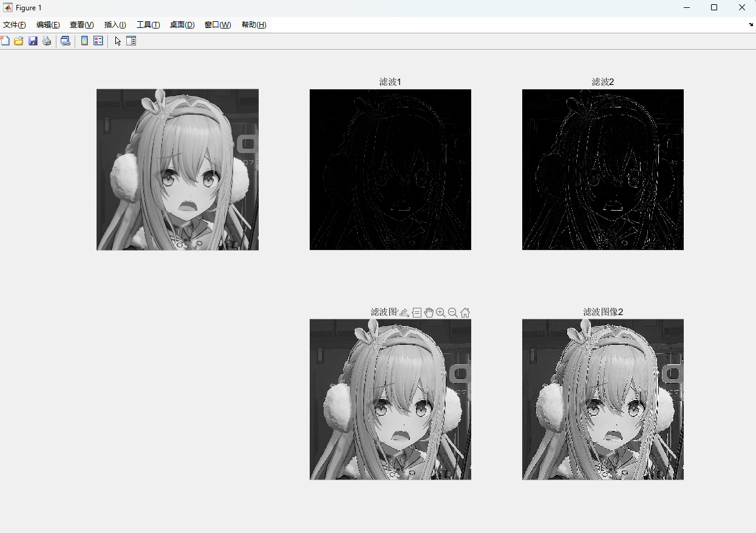Image resolution: width=756 pixels, height=533 pixels.
Task: Click the Link Plot toolbar icon
Action: (65, 41)
